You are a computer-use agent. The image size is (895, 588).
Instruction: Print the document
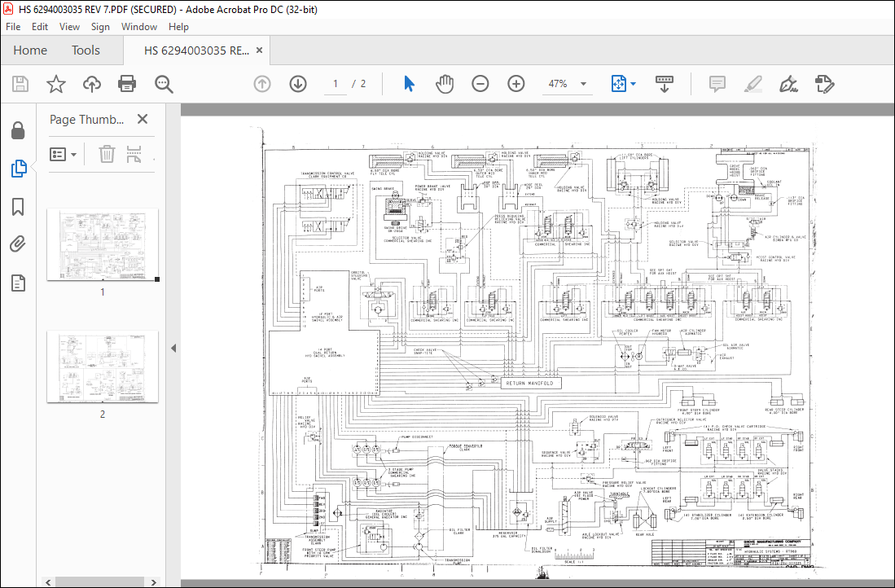pyautogui.click(x=127, y=84)
